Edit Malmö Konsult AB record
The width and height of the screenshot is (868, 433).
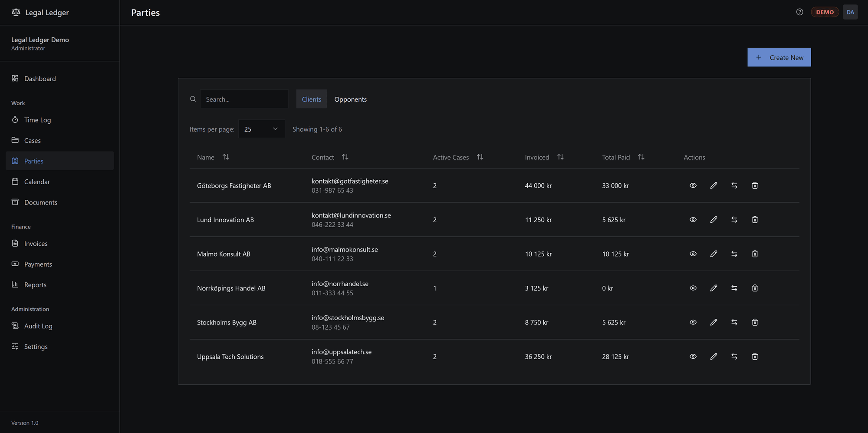pos(713,254)
